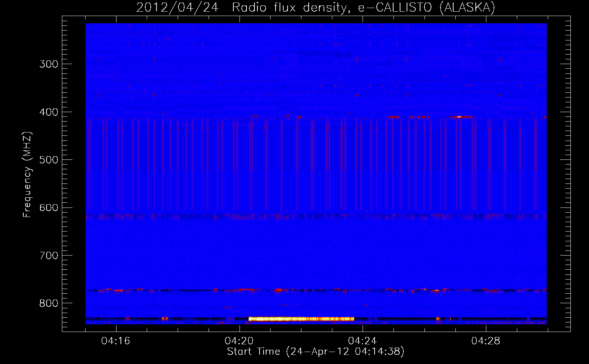Click the bright yellow burst near 830 MHz
Viewport: 589px width, 364px height.
(x=301, y=319)
